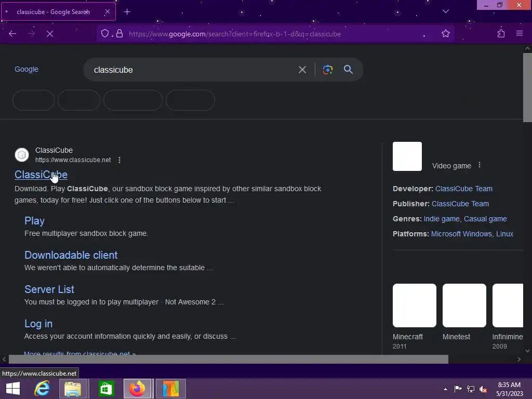Open the Windows Start button
Image resolution: width=532 pixels, height=399 pixels.
(x=13, y=389)
